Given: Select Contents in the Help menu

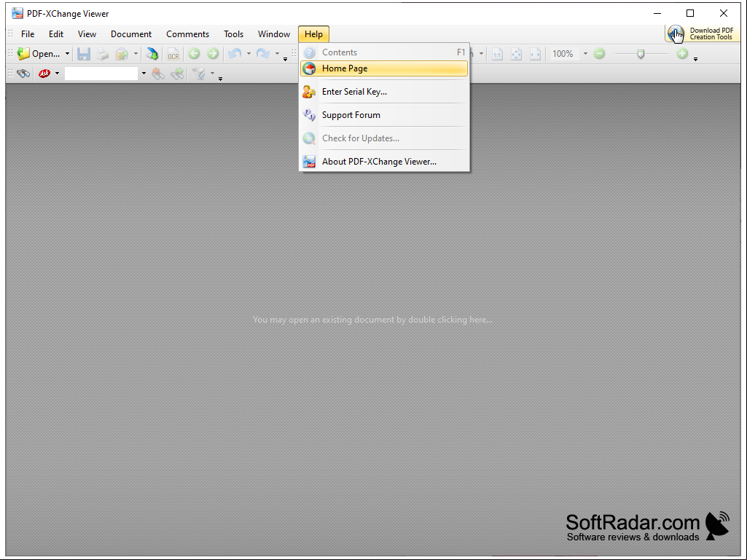Looking at the screenshot, I should [384, 52].
